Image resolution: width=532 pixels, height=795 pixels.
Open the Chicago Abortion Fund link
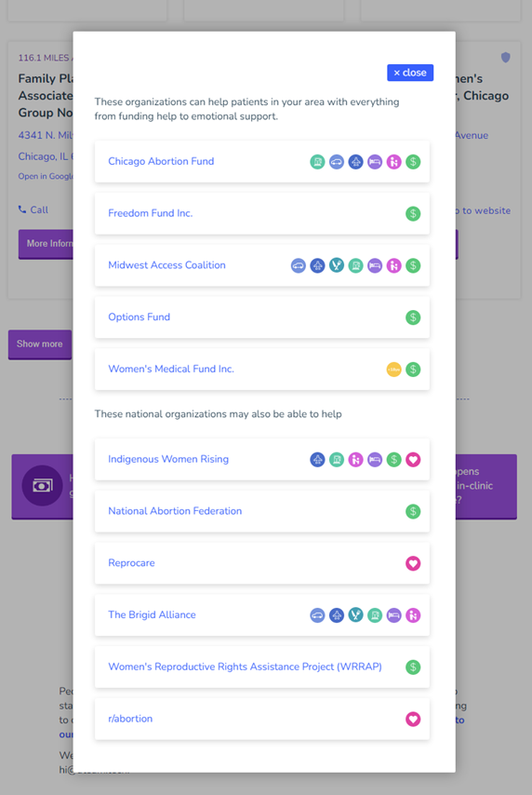[161, 161]
